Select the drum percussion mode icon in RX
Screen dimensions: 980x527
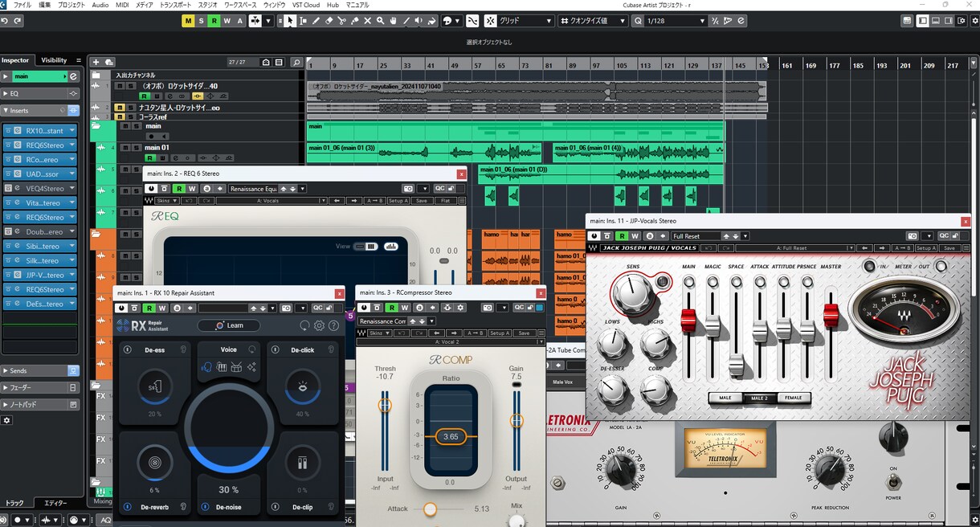pyautogui.click(x=237, y=367)
